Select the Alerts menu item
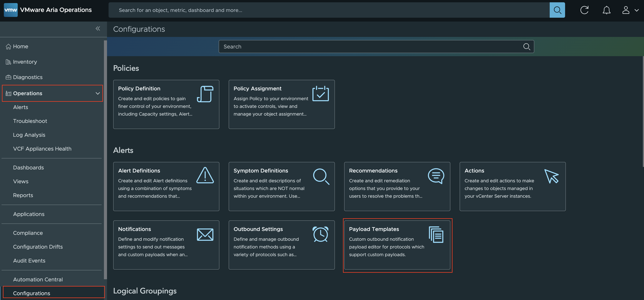This screenshot has height=300, width=644. pyautogui.click(x=20, y=107)
